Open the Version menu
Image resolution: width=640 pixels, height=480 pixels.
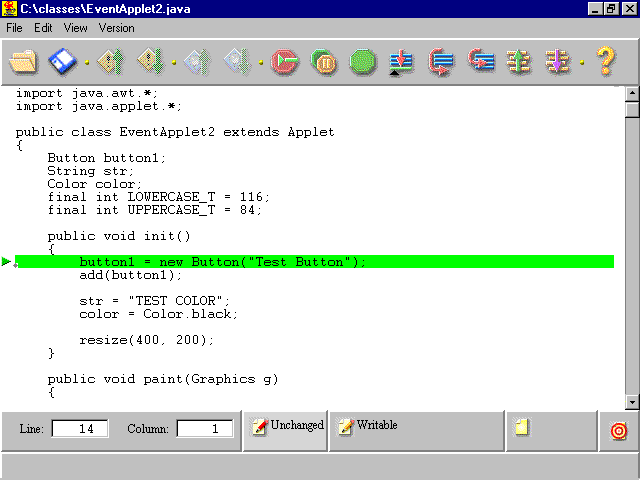(x=116, y=28)
